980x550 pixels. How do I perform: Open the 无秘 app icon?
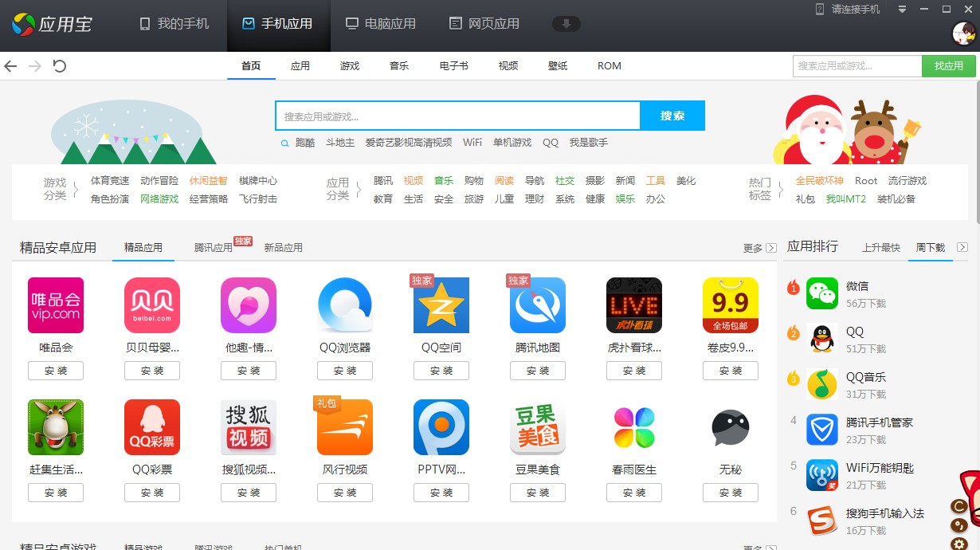coord(731,427)
